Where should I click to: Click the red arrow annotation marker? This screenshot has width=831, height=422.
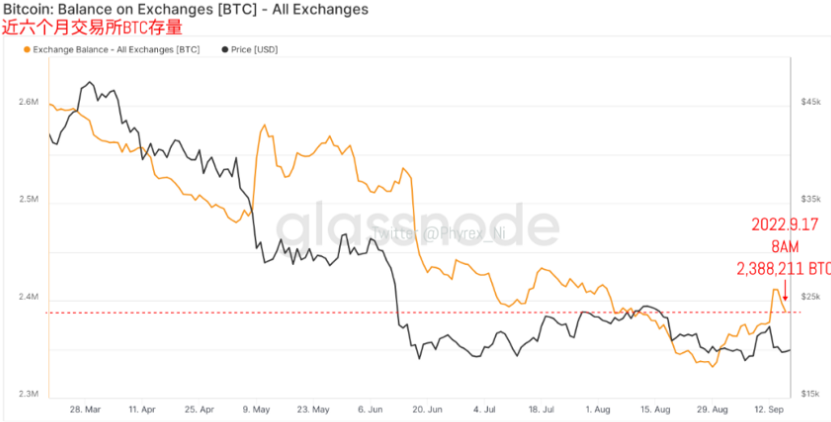coord(785,292)
